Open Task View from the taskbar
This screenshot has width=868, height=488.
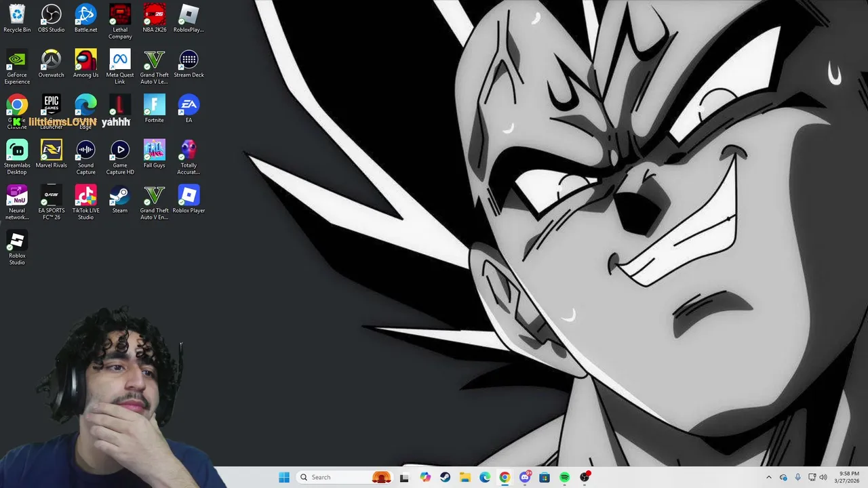[404, 477]
